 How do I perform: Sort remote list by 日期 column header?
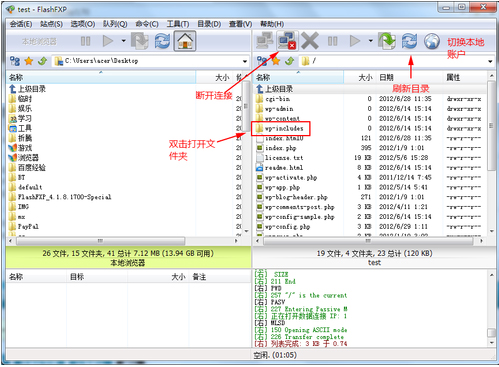click(410, 78)
